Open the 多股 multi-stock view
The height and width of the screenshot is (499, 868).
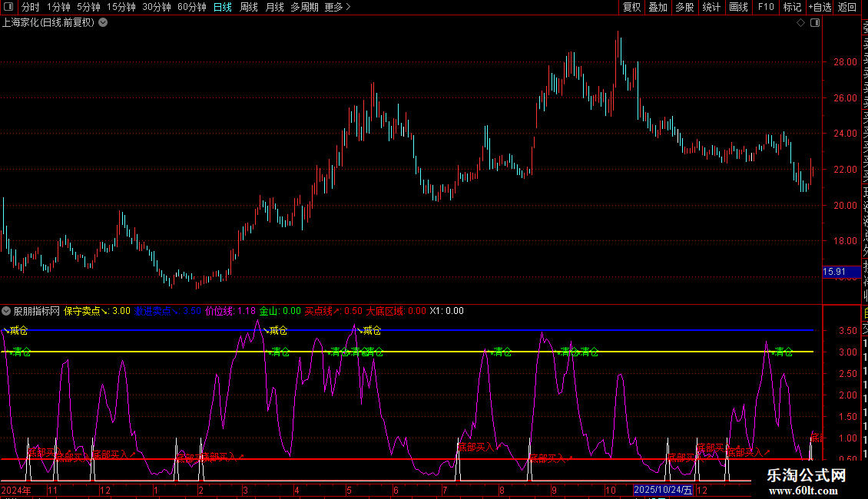tap(684, 7)
